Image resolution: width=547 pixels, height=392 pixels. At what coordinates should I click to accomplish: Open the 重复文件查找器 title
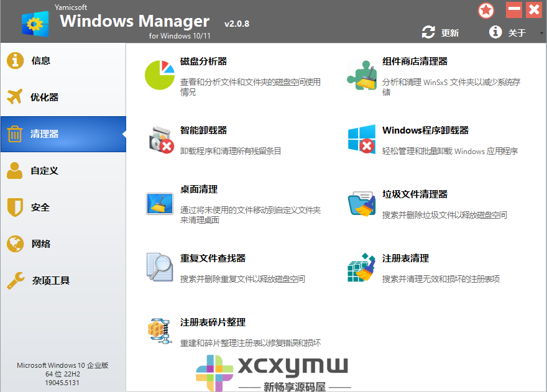213,258
